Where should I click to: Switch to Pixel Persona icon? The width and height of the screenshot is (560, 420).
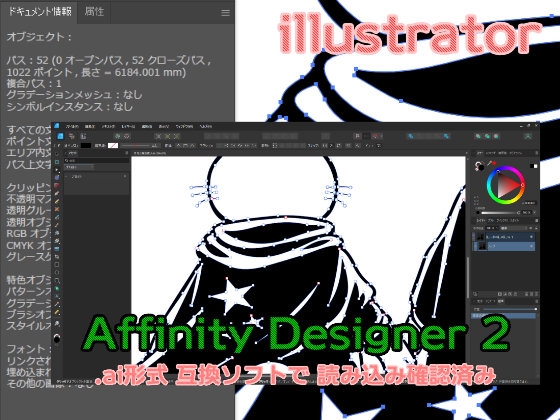tap(72, 136)
